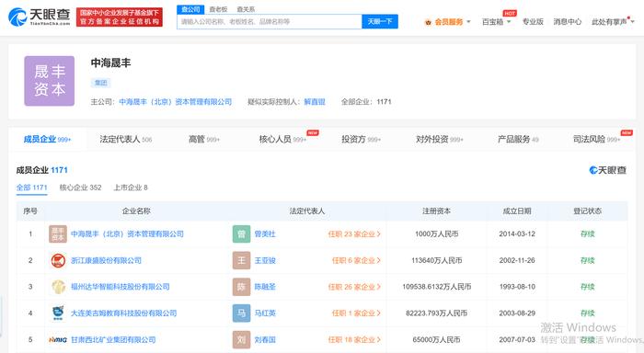Select the 王 avatar for 王亚骏
Screen dimensions: 644x353
click(x=241, y=260)
